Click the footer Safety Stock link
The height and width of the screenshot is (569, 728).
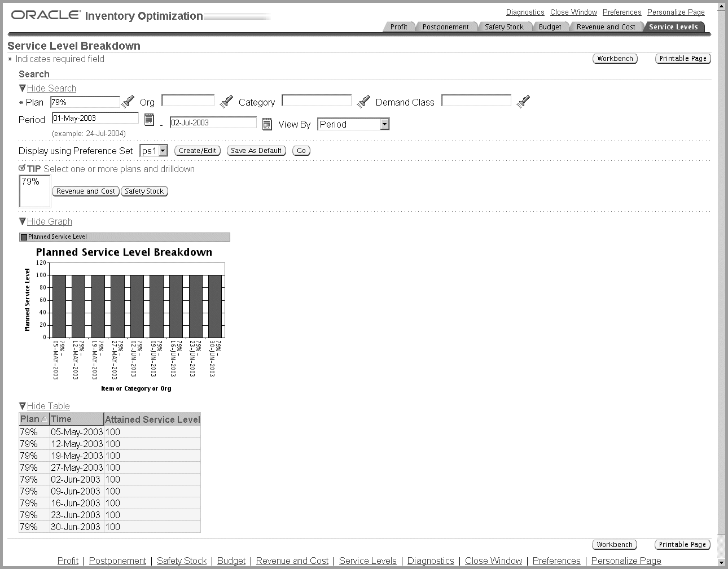[x=182, y=561]
